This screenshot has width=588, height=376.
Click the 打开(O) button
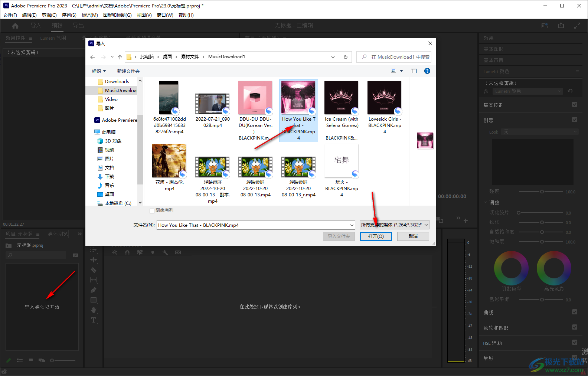coord(376,236)
